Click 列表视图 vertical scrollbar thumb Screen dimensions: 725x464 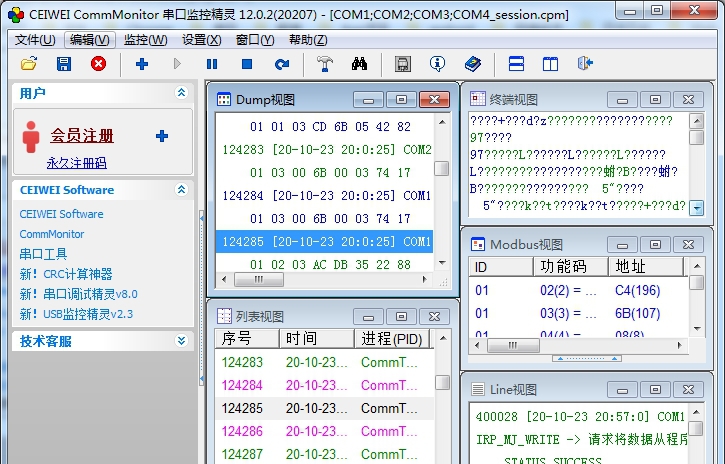pyautogui.click(x=442, y=382)
